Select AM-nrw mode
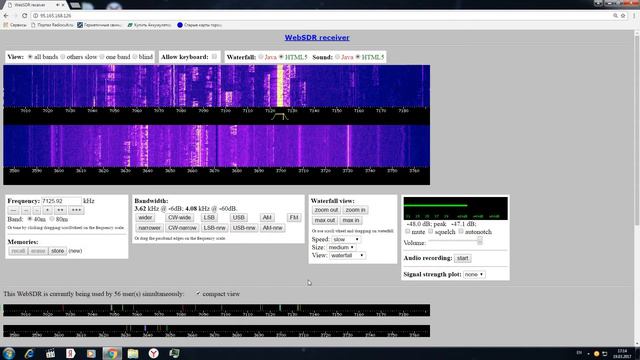The image size is (640, 360). (x=273, y=228)
